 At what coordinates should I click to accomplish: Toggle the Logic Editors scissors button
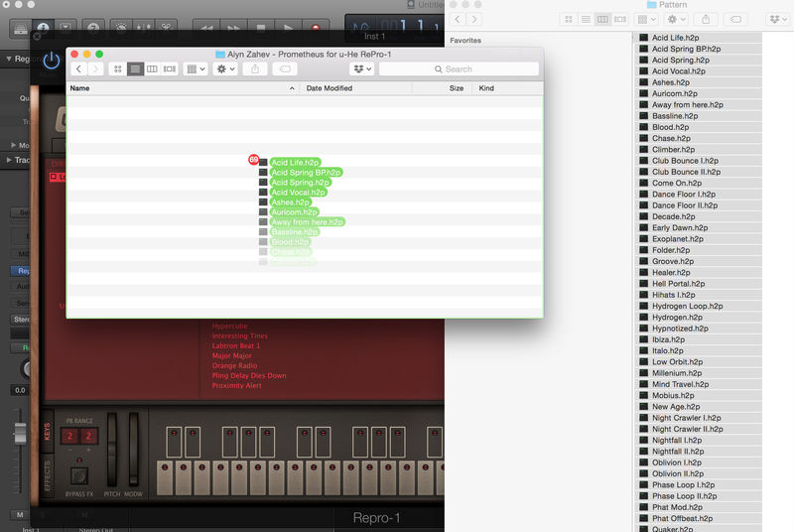pos(166,29)
